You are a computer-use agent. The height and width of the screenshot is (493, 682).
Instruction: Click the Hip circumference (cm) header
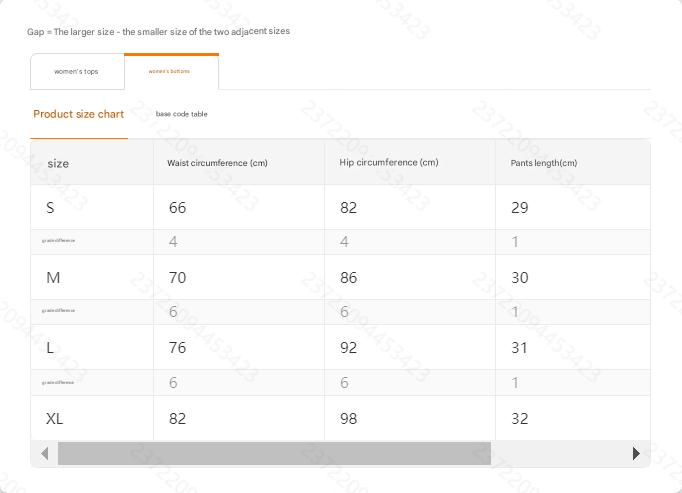pyautogui.click(x=389, y=162)
